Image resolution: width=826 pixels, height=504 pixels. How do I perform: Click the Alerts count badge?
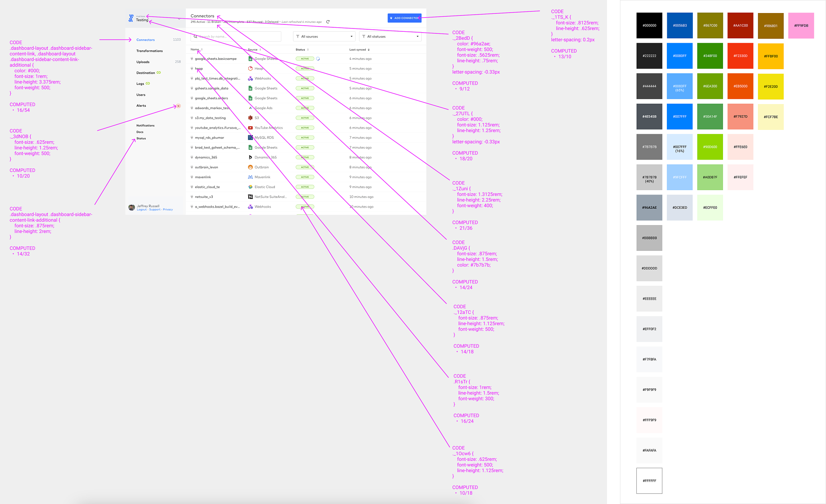point(178,106)
